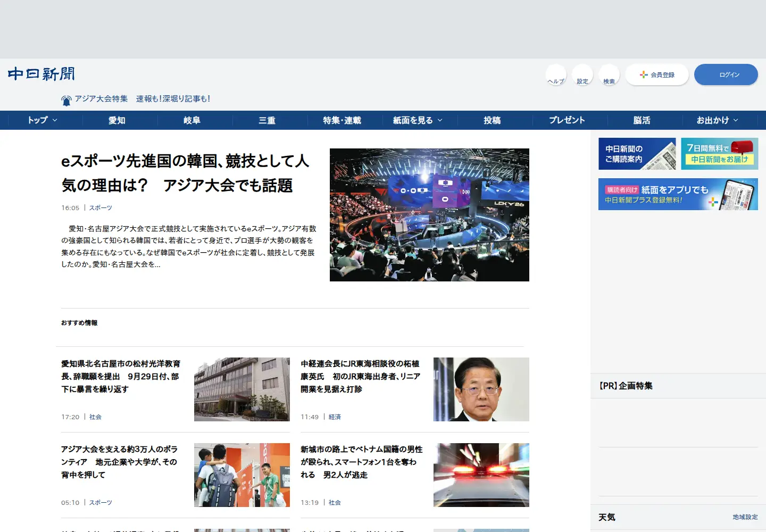Click スポーツ tag next to 05:10
This screenshot has width=766, height=532.
(x=101, y=503)
